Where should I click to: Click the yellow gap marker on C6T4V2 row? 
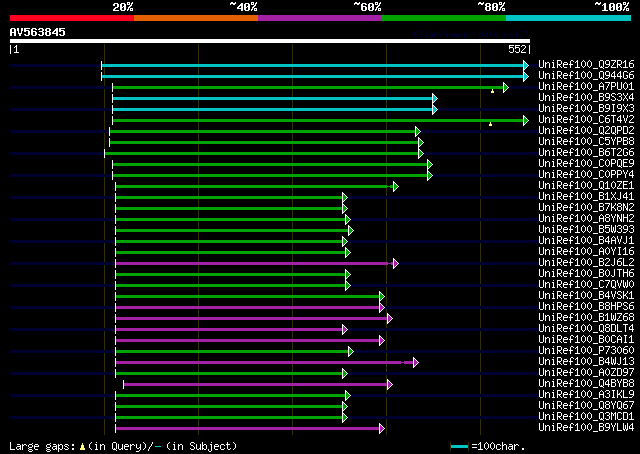tap(490, 124)
